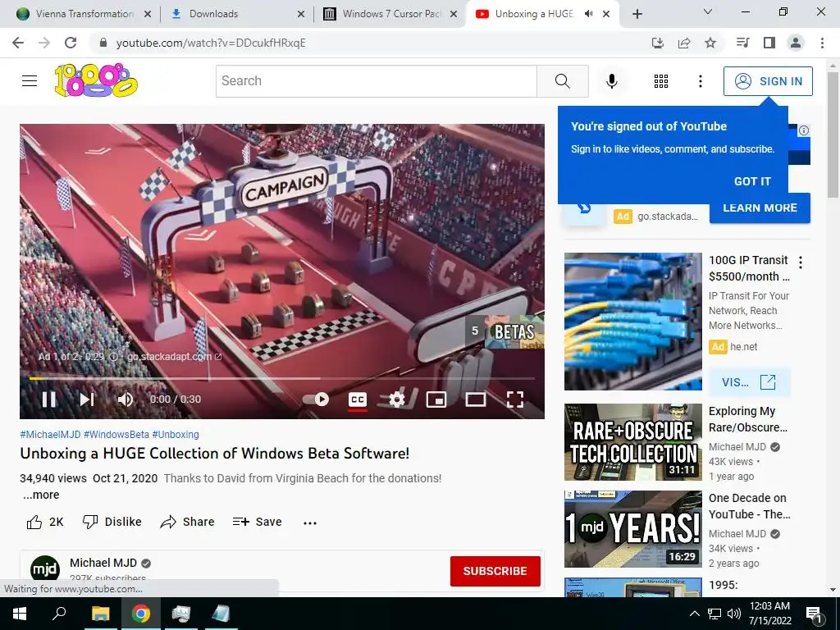Open 100G IP Transit ad options menu
This screenshot has height=630, width=840.
coord(801,262)
